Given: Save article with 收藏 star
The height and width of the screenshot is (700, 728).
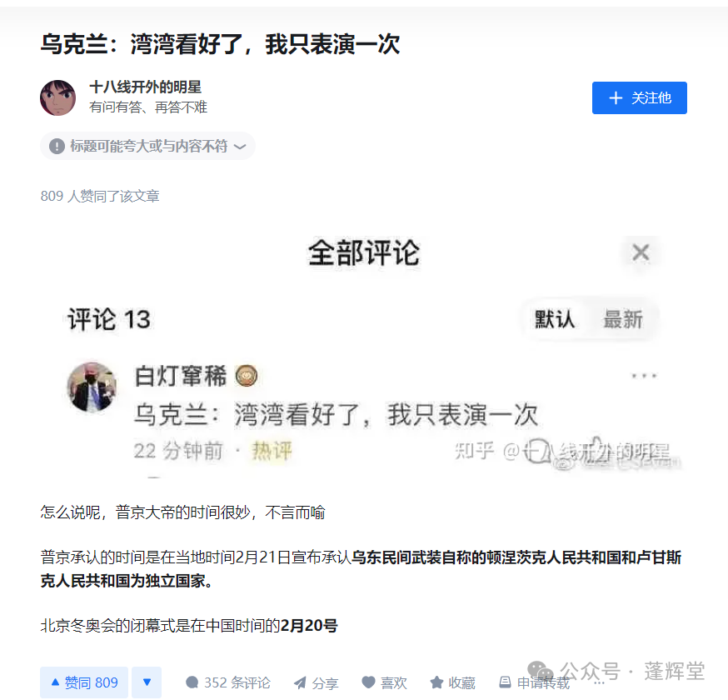Looking at the screenshot, I should coord(452,682).
